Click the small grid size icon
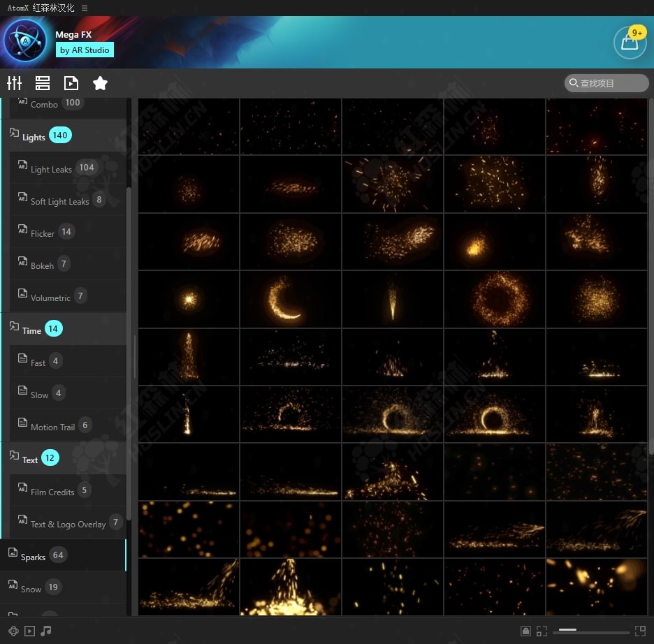 (x=542, y=631)
